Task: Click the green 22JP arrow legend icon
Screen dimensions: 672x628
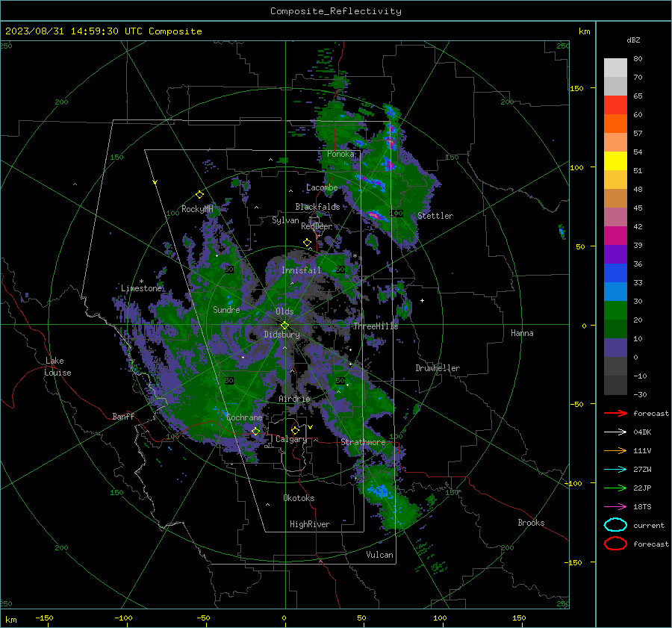Action: click(615, 488)
